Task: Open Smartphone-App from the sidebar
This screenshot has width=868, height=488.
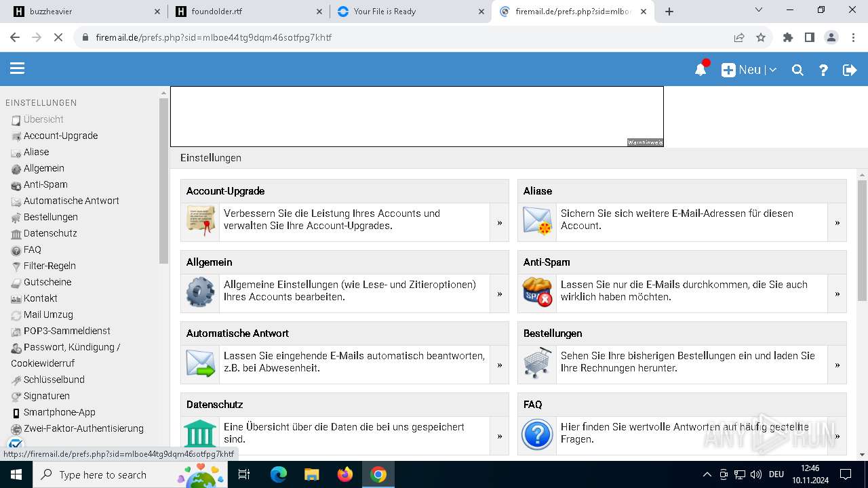Action: tap(59, 412)
